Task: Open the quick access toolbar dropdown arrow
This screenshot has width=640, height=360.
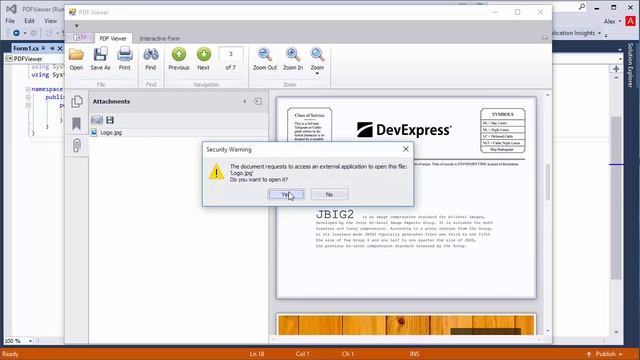Action: click(76, 26)
